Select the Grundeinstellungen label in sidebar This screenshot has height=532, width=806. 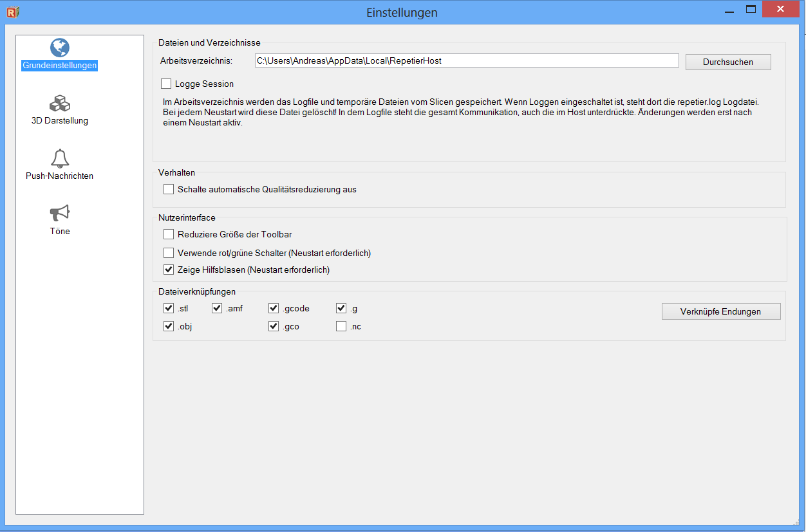tap(59, 66)
